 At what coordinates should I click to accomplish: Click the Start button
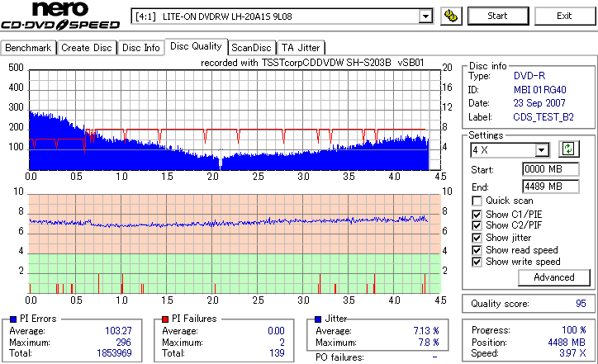coord(498,16)
